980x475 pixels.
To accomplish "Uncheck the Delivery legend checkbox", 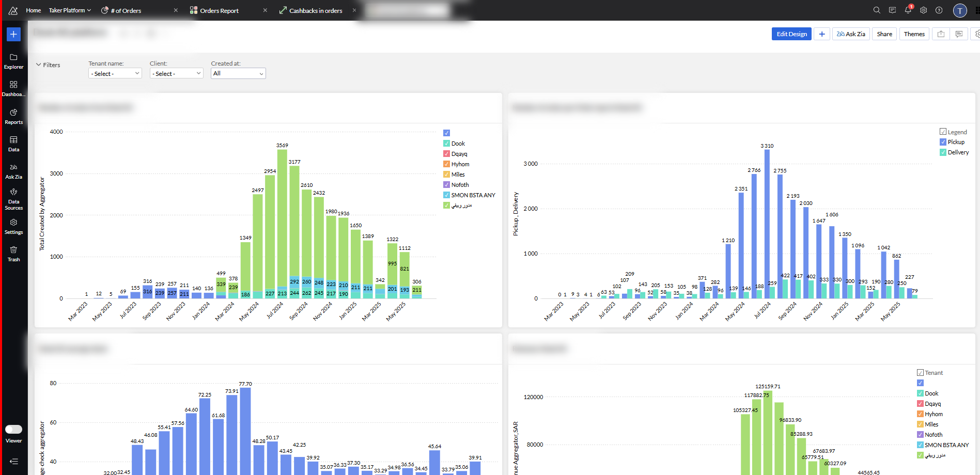I will coord(943,152).
